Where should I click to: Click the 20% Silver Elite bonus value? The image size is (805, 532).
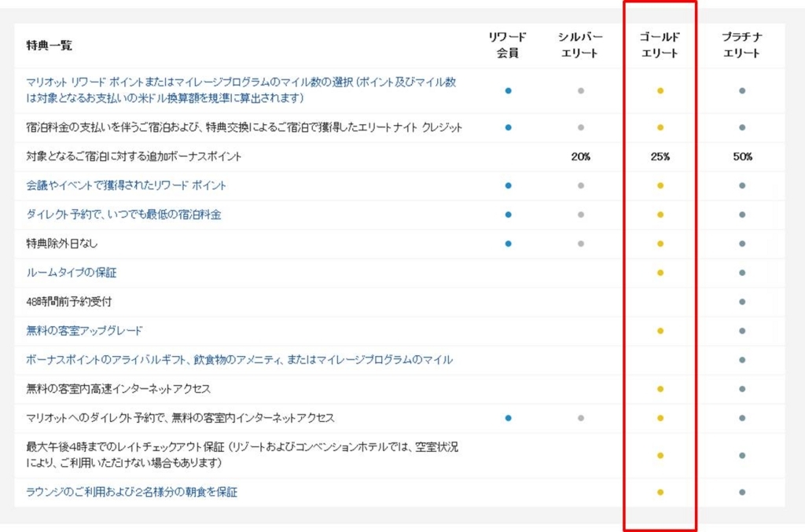point(581,156)
